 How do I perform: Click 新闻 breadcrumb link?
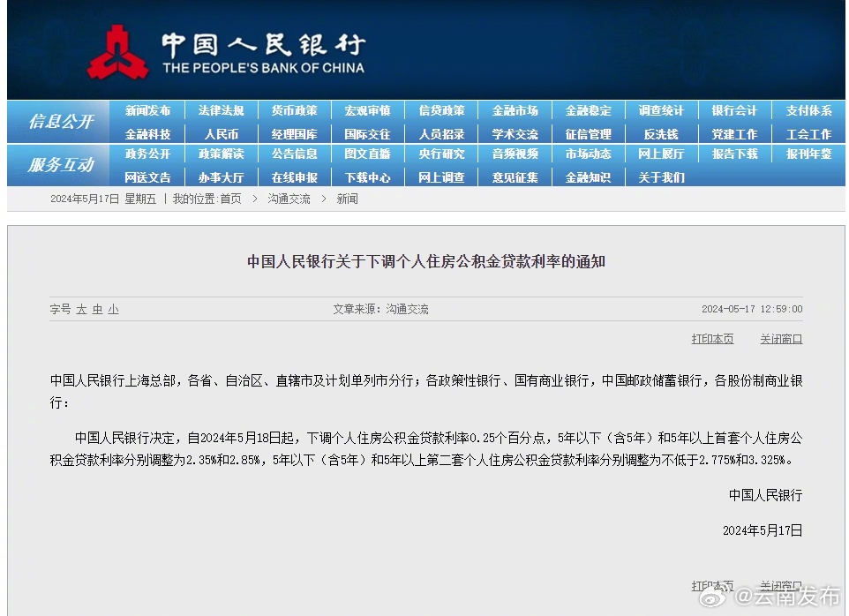[347, 199]
